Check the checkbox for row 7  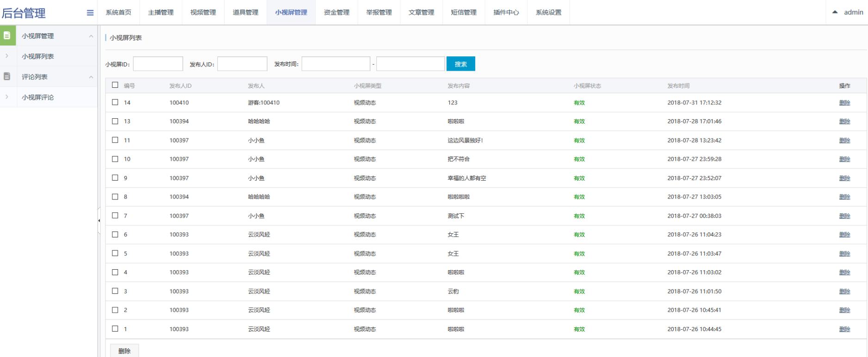coord(115,216)
